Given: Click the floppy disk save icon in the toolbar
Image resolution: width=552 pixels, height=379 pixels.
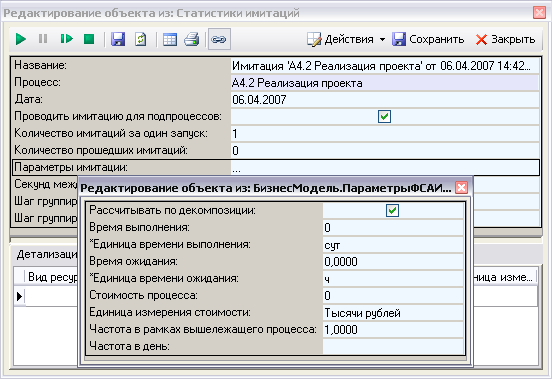Looking at the screenshot, I should [x=118, y=39].
